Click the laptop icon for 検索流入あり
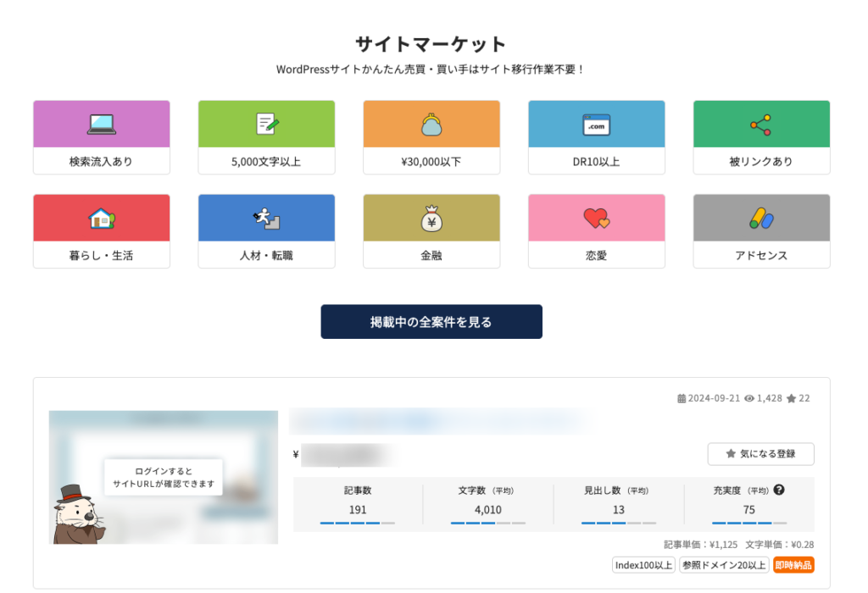The image size is (868, 593). pos(101,125)
